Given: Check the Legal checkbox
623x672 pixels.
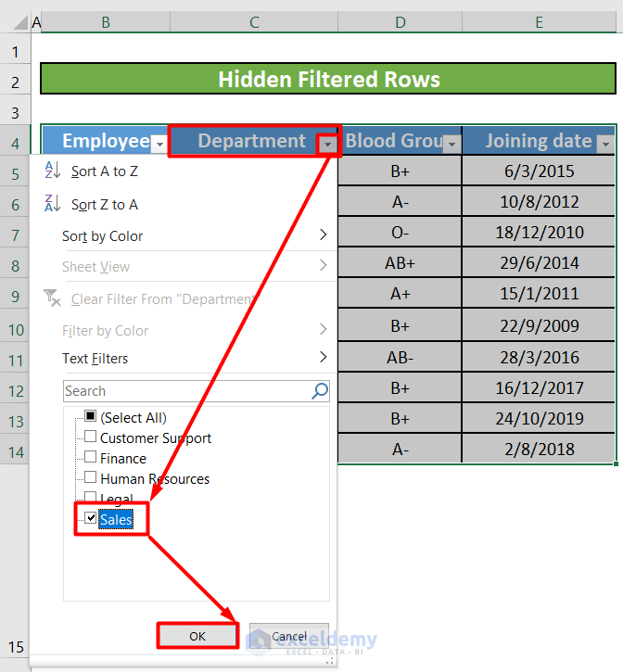Looking at the screenshot, I should click(x=90, y=497).
